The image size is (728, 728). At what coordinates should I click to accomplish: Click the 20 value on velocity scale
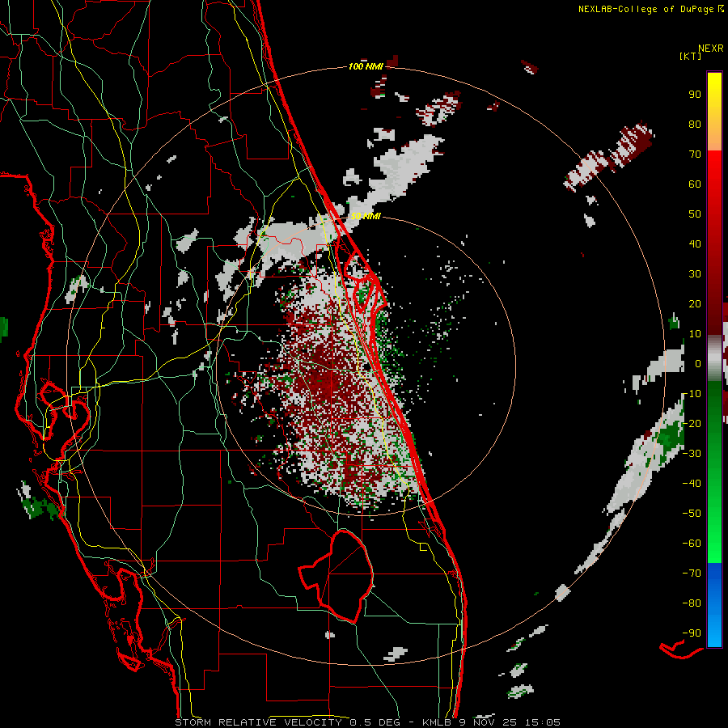(x=695, y=303)
